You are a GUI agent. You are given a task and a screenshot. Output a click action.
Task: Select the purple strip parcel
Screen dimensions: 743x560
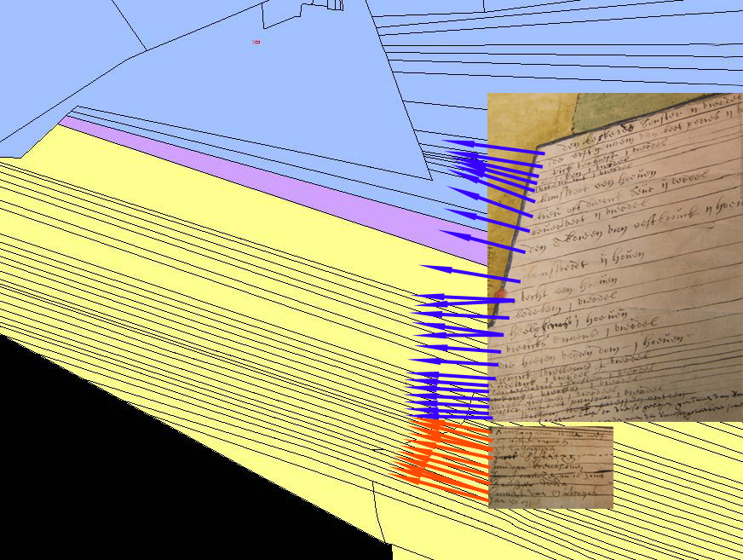point(256,175)
